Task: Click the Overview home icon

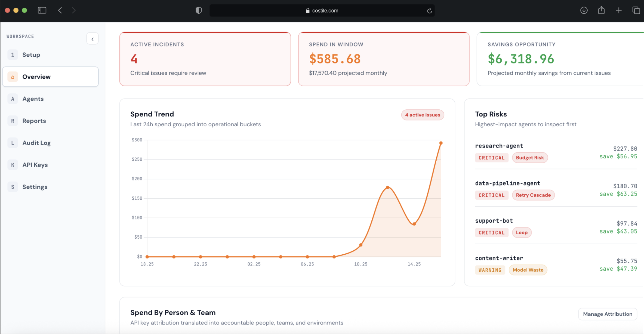Action: click(13, 77)
